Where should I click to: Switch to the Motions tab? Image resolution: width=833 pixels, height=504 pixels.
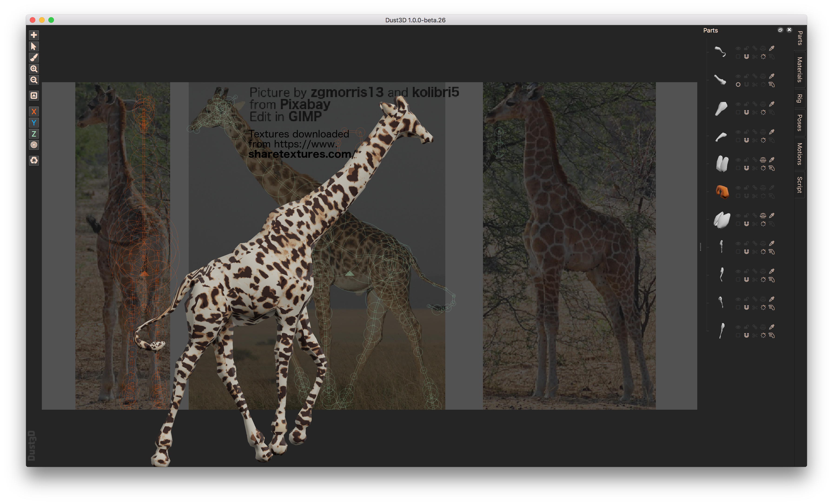[x=800, y=154]
